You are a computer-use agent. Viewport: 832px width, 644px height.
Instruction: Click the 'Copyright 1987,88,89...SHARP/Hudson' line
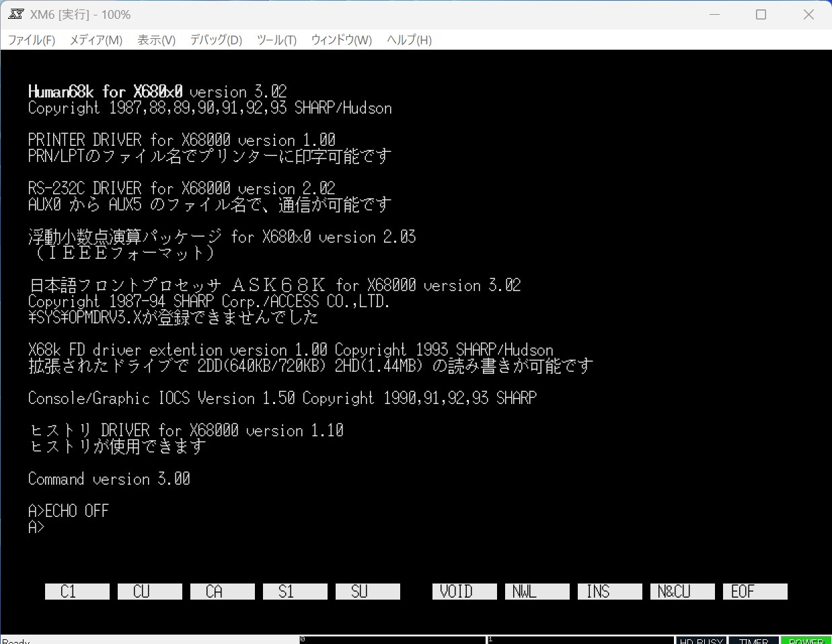[x=210, y=108]
